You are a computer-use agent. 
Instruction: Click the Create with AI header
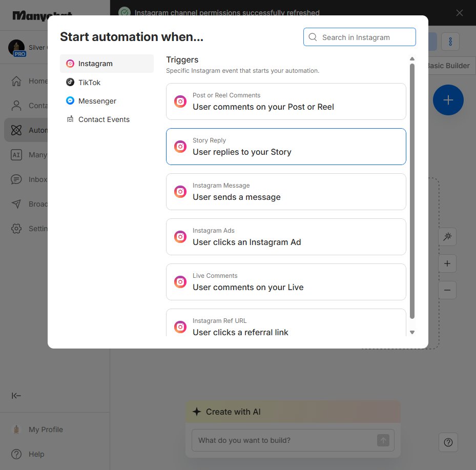(293, 412)
